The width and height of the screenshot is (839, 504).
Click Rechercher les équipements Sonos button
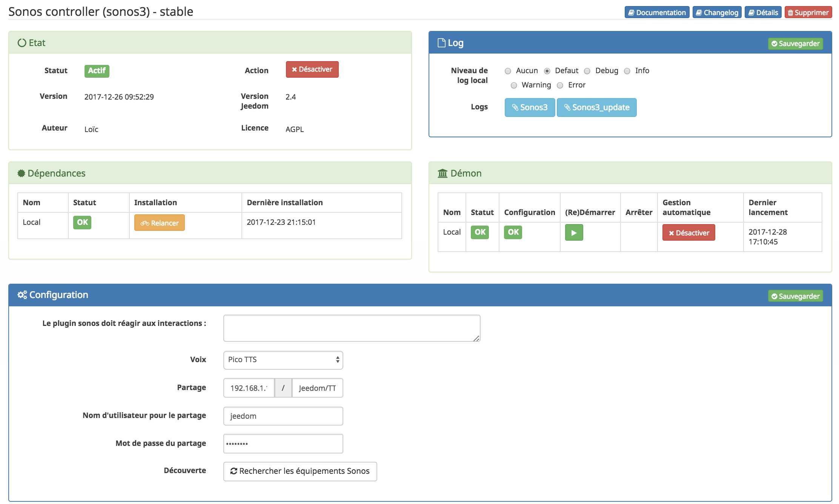[x=300, y=472]
